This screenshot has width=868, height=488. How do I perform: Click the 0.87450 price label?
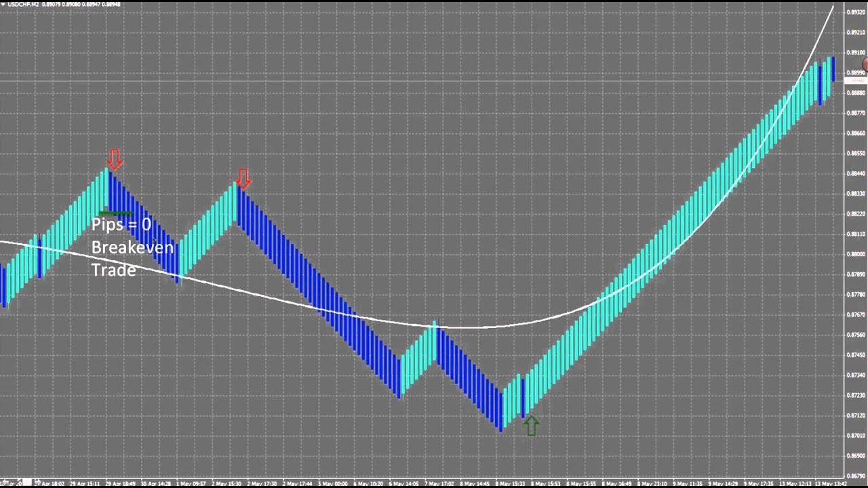[x=856, y=355]
